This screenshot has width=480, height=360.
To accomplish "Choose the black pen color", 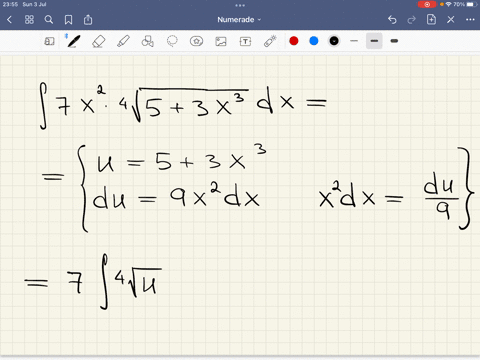I will click(334, 41).
